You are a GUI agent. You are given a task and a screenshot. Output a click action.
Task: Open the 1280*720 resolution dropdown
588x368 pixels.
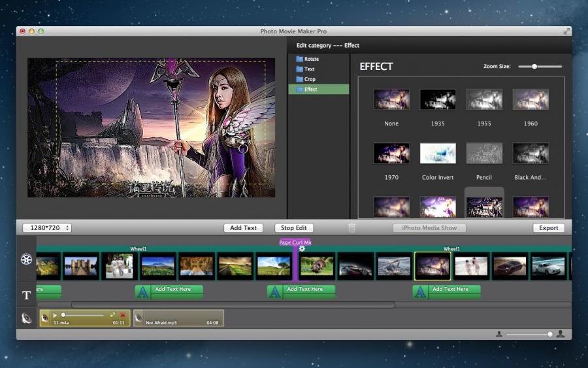47,227
